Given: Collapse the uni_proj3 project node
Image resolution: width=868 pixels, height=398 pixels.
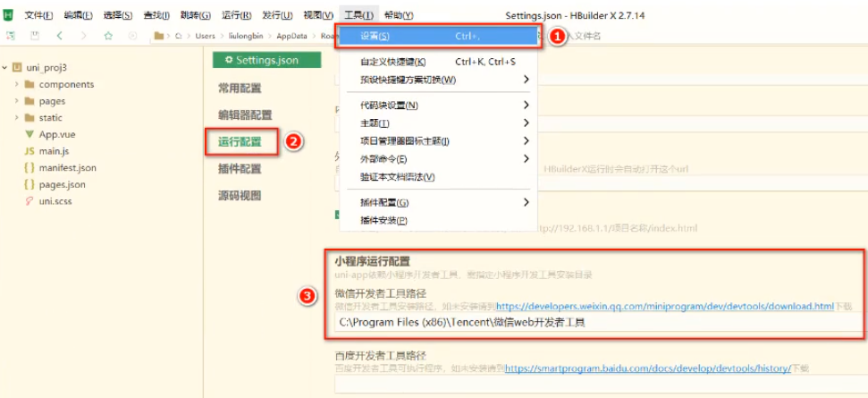Looking at the screenshot, I should click(x=5, y=68).
